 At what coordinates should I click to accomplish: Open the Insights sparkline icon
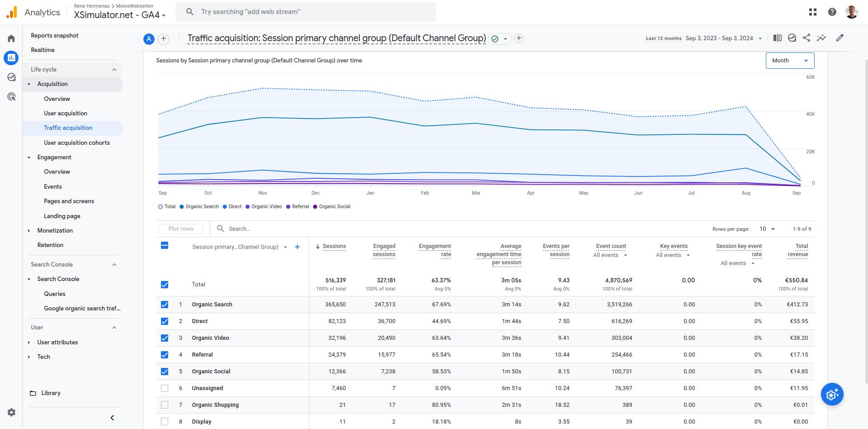click(821, 38)
